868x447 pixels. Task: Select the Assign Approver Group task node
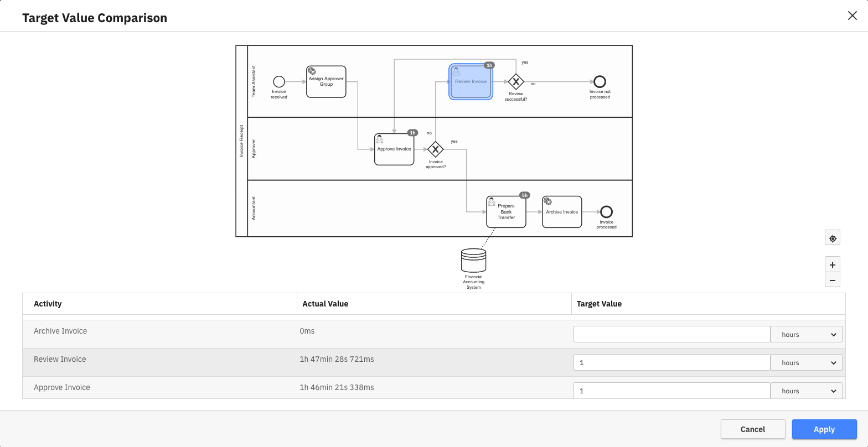click(326, 82)
